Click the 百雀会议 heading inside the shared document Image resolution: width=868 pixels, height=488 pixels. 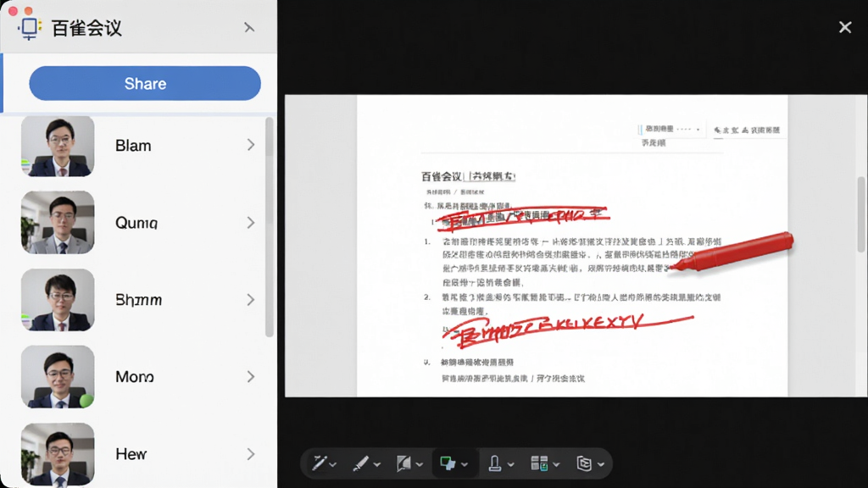click(x=441, y=176)
